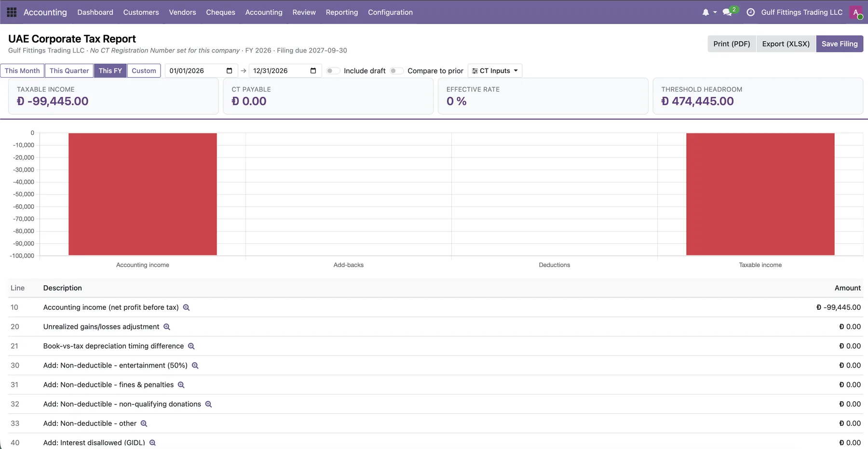Click amount Đ -99,445.00 in line 10

click(x=838, y=307)
